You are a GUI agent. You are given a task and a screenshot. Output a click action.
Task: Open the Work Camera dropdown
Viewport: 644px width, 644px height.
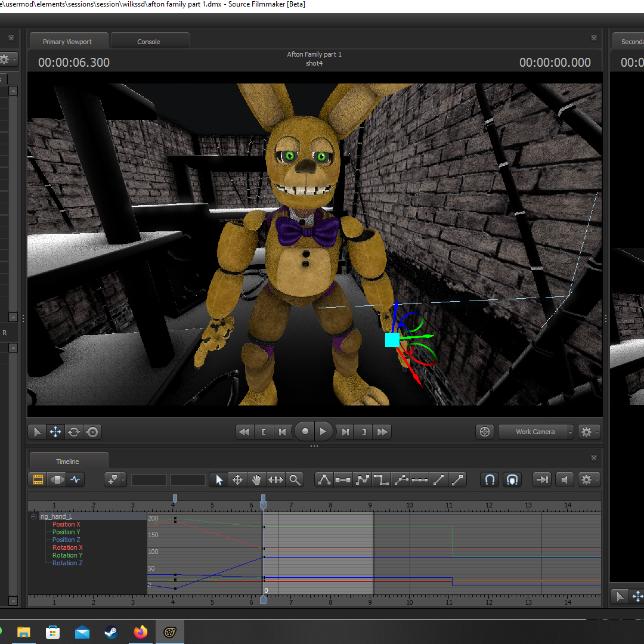pos(536,432)
